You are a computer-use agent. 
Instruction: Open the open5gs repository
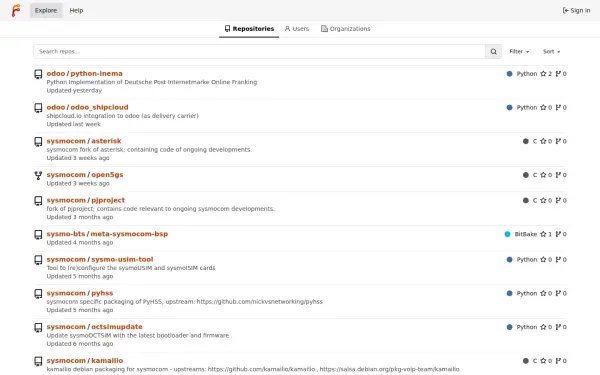(x=107, y=174)
